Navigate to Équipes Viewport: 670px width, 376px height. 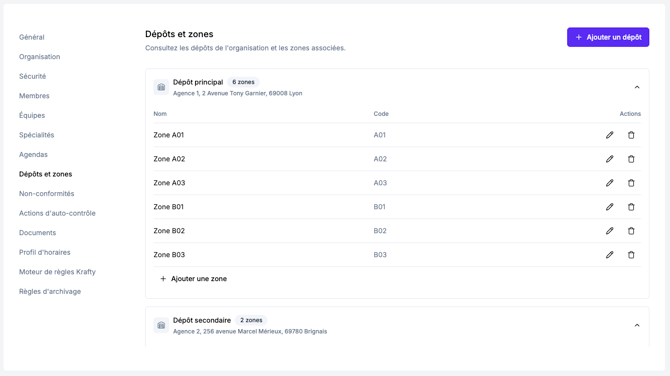coord(32,115)
